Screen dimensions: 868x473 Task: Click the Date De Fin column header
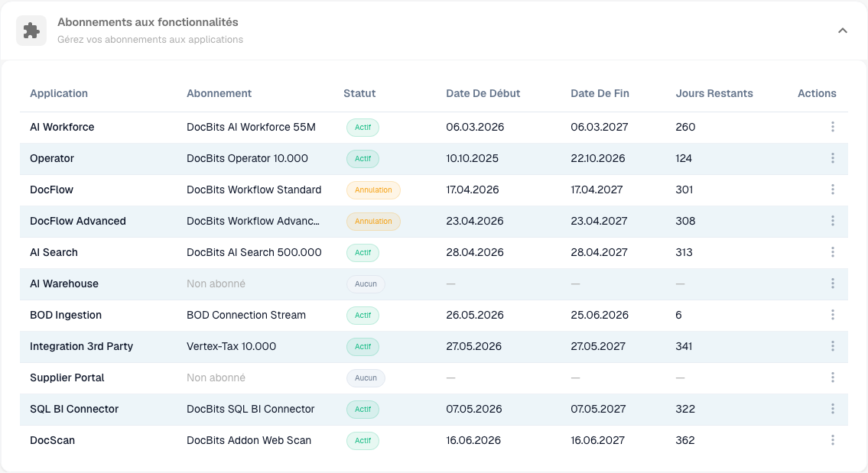click(600, 93)
